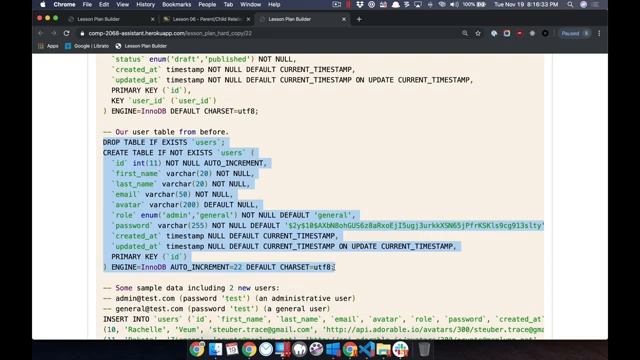
Task: Open the Edit menu
Action: (104, 4)
